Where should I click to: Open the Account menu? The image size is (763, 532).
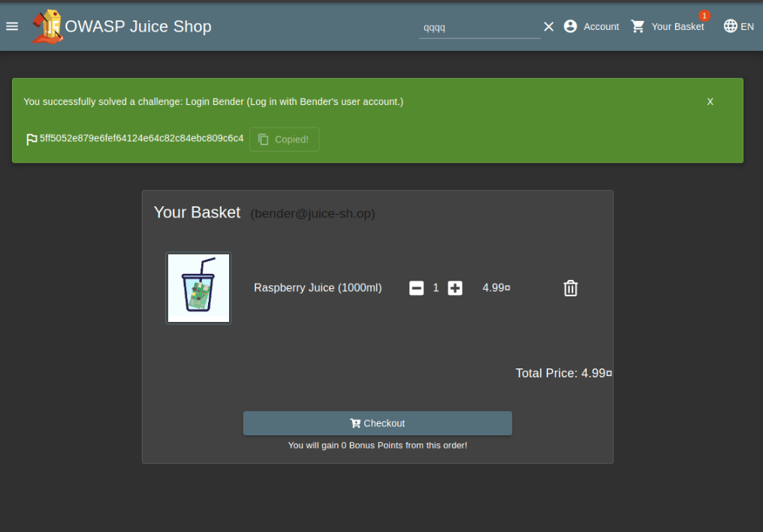(591, 26)
